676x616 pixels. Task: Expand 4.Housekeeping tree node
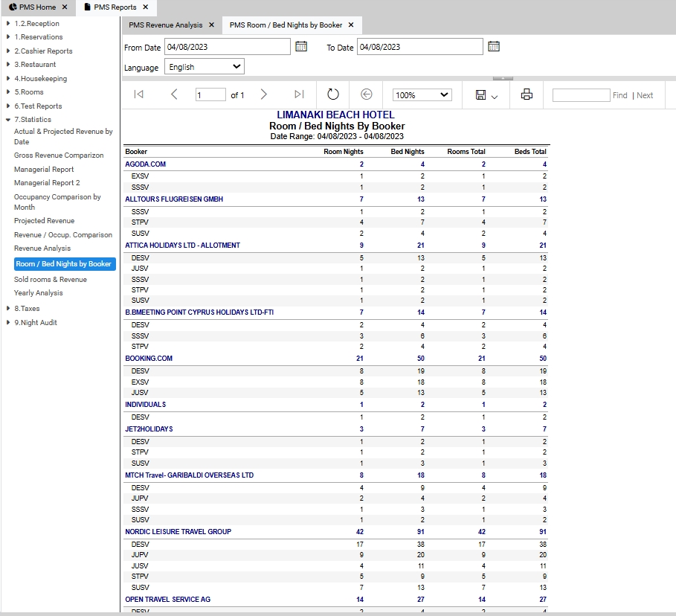coord(8,79)
